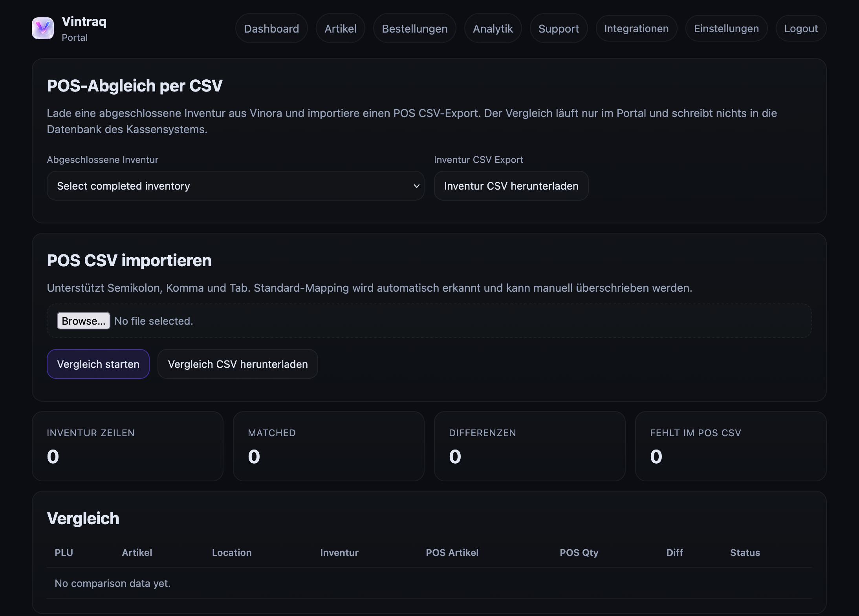Open Bestellungen in the navigation
This screenshot has height=616, width=859.
pyautogui.click(x=414, y=29)
